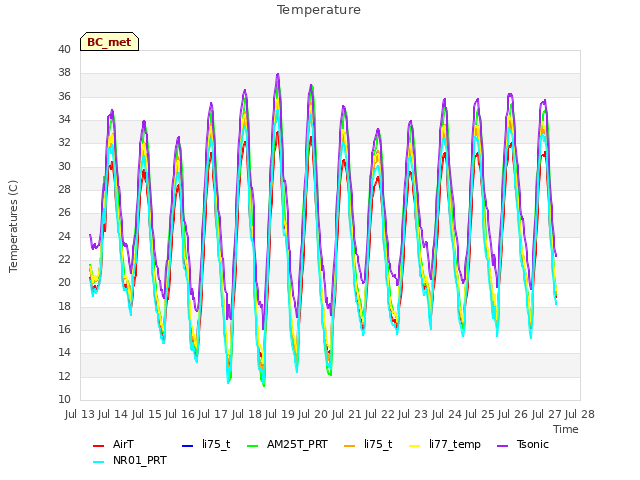Click the purple Tsonic legend swatch
Image resolution: width=640 pixels, height=480 pixels.
pyautogui.click(x=503, y=446)
